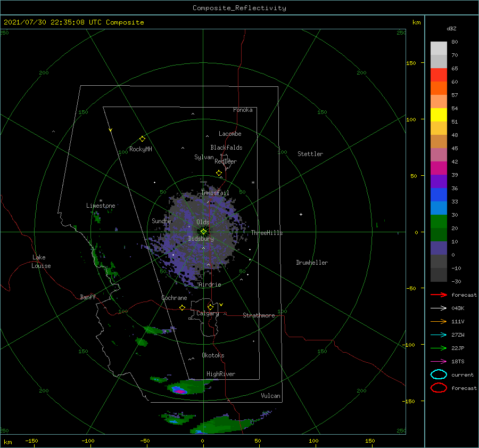Click the yellow diamond marker under Cochrane
This screenshot has height=448, width=479.
[x=182, y=308]
